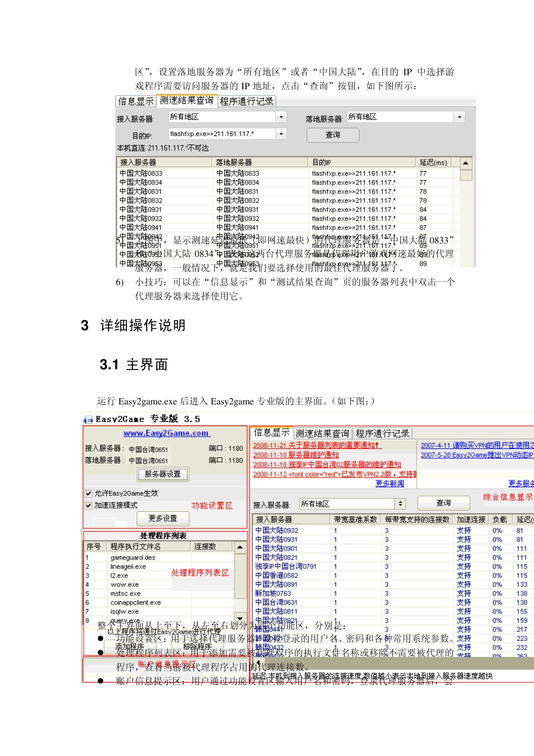Switch to 信息显示 tab in main window

pyautogui.click(x=271, y=433)
